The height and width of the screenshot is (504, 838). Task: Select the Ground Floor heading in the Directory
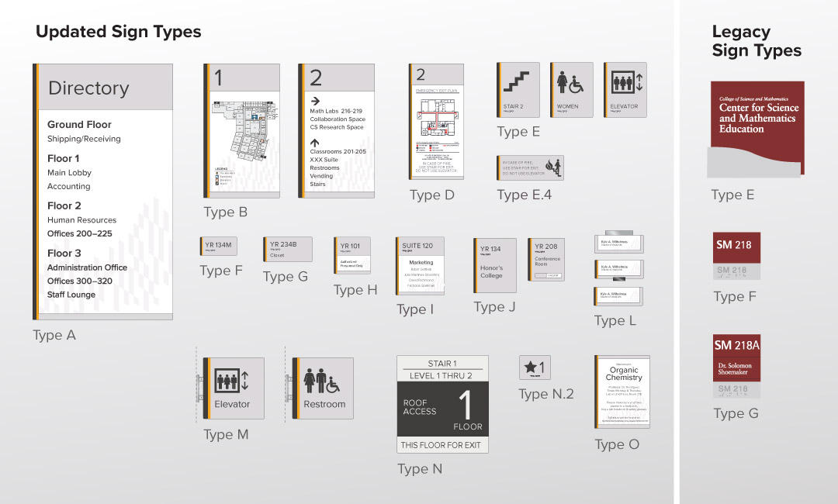[x=79, y=124]
